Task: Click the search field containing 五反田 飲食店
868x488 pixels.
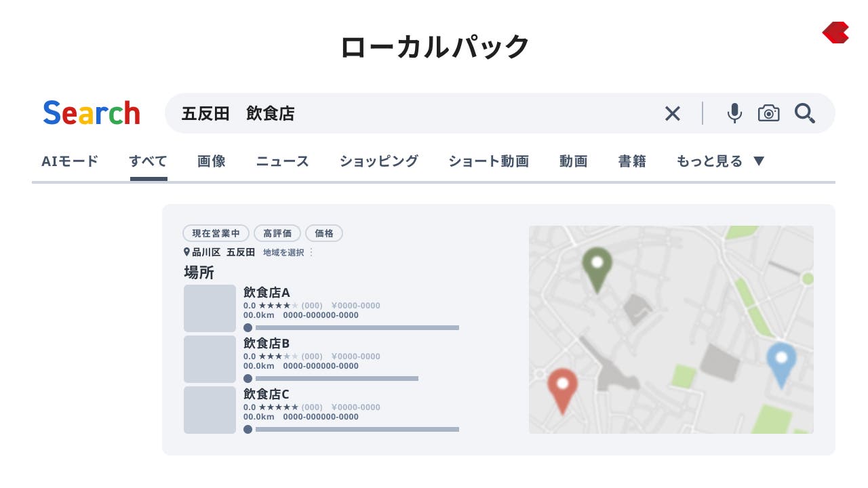Action: (x=500, y=113)
